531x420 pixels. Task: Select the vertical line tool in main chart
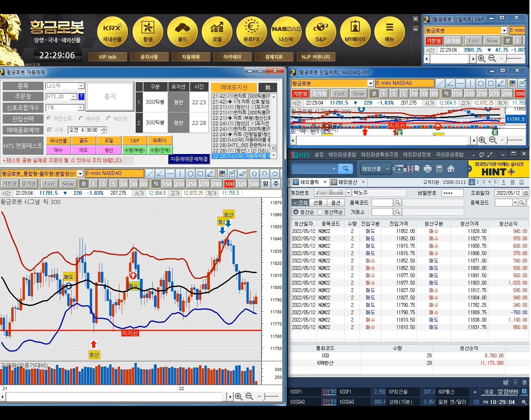(x=180, y=173)
